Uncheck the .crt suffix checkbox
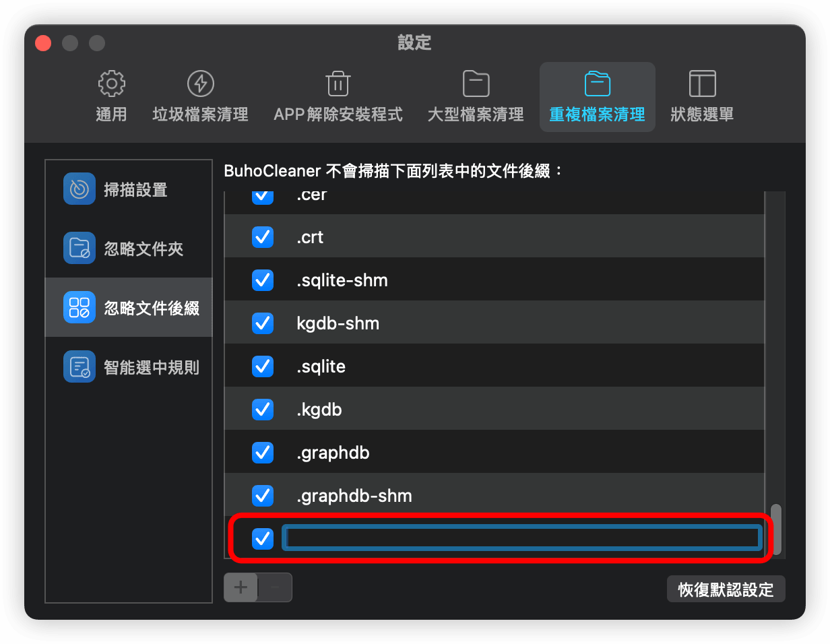 262,237
